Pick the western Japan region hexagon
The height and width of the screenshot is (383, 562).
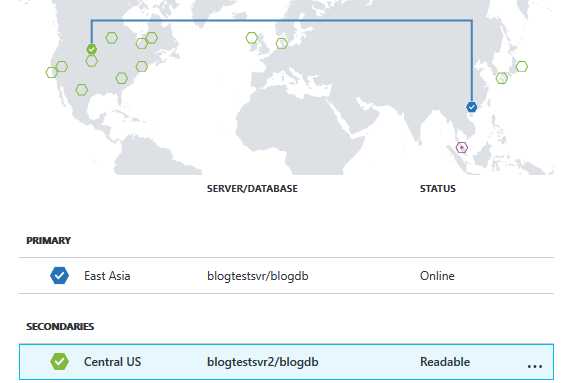(x=502, y=78)
